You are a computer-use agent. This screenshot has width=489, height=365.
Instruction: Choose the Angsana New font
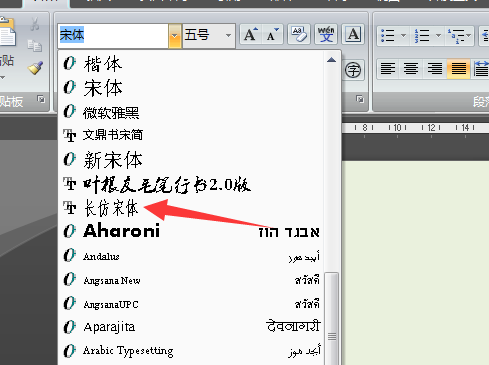[192, 280]
